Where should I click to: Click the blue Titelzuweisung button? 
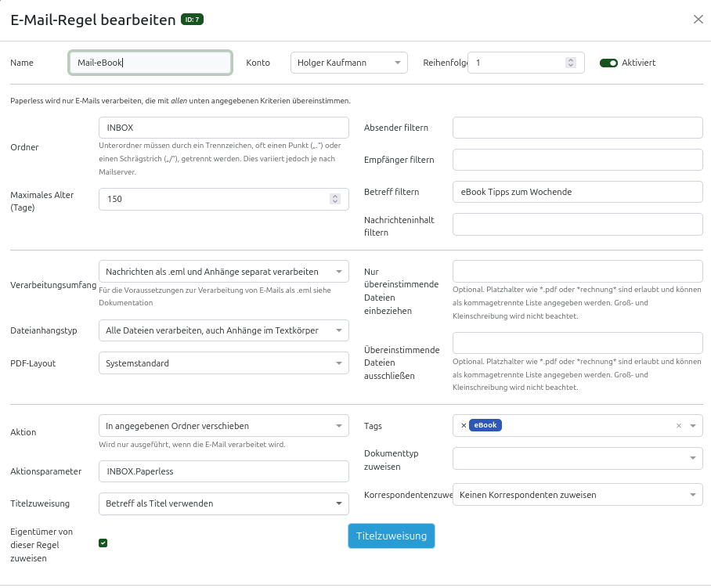391,536
